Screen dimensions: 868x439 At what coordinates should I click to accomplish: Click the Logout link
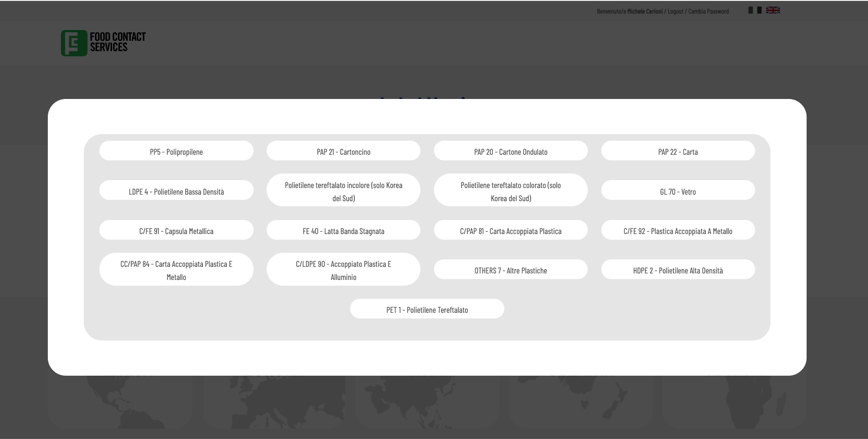point(675,11)
